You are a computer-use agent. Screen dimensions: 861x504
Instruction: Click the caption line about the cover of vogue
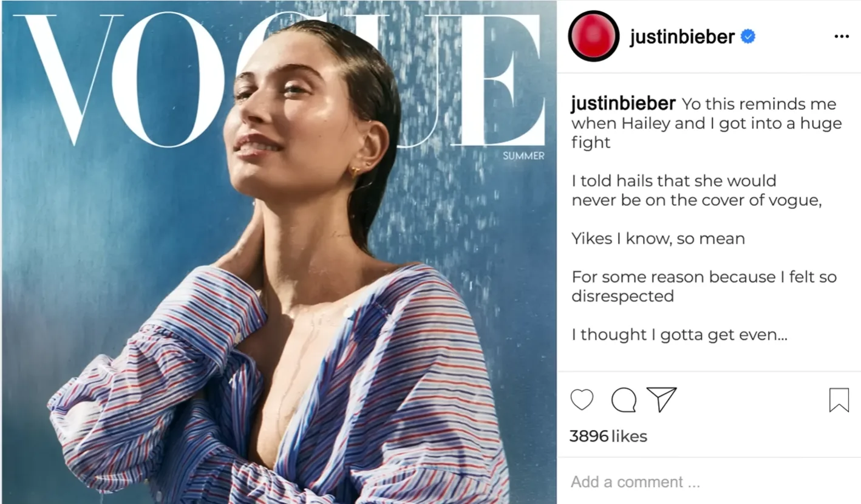(x=696, y=200)
